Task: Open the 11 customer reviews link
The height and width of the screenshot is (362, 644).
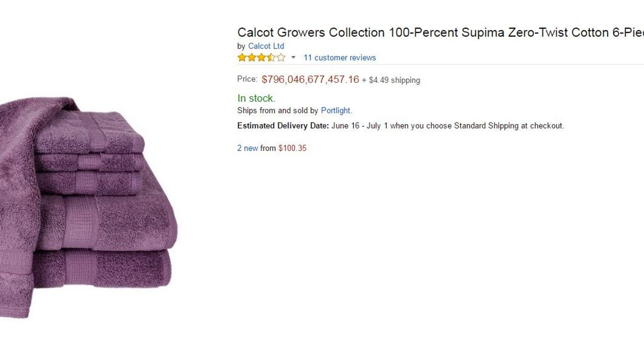Action: point(339,57)
